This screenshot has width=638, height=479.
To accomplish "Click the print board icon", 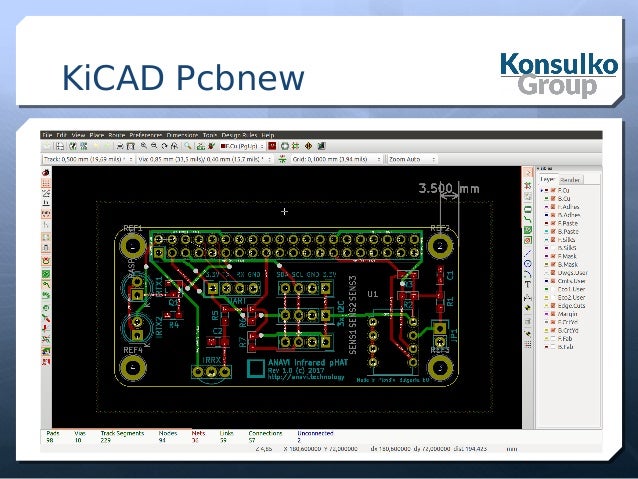I will (120, 146).
